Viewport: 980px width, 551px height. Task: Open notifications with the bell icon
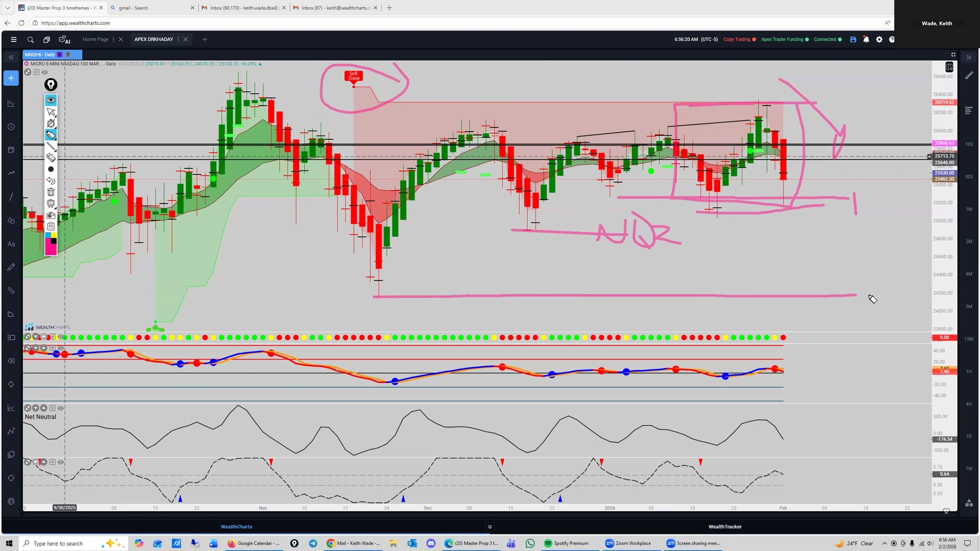tap(866, 39)
